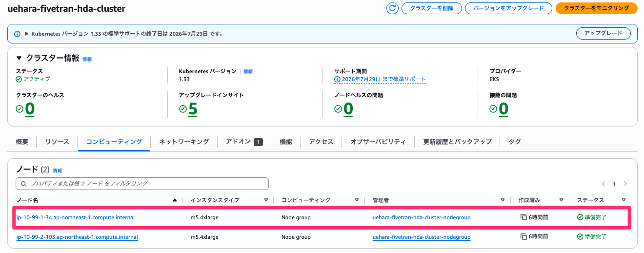The image size is (644, 253).
Task: Open node ip-10-99-1-34 link
Action: [75, 217]
